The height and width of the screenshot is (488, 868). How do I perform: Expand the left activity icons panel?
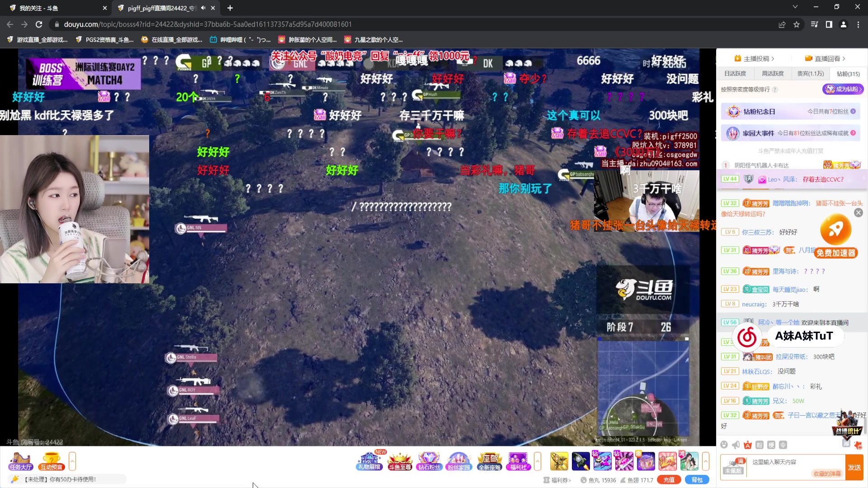pyautogui.click(x=72, y=461)
